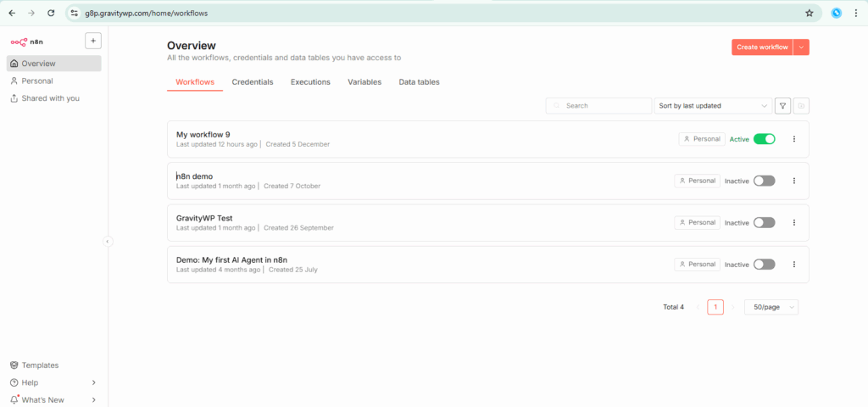Click the Overview home icon in sidebar
The width and height of the screenshot is (868, 407).
coord(14,64)
